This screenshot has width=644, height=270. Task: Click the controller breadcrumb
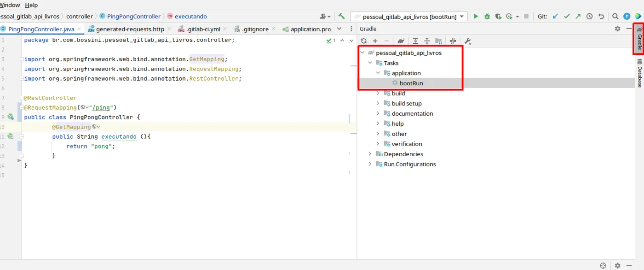80,16
